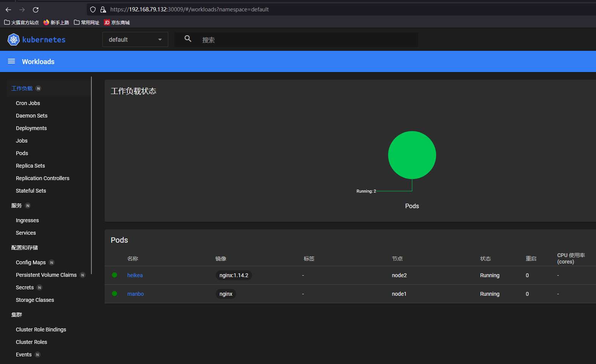Reload the page with the browser refresh button
The height and width of the screenshot is (364, 596).
36,9
